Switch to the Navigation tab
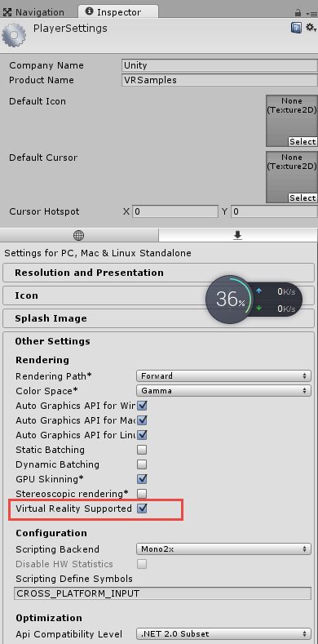 tap(33, 12)
